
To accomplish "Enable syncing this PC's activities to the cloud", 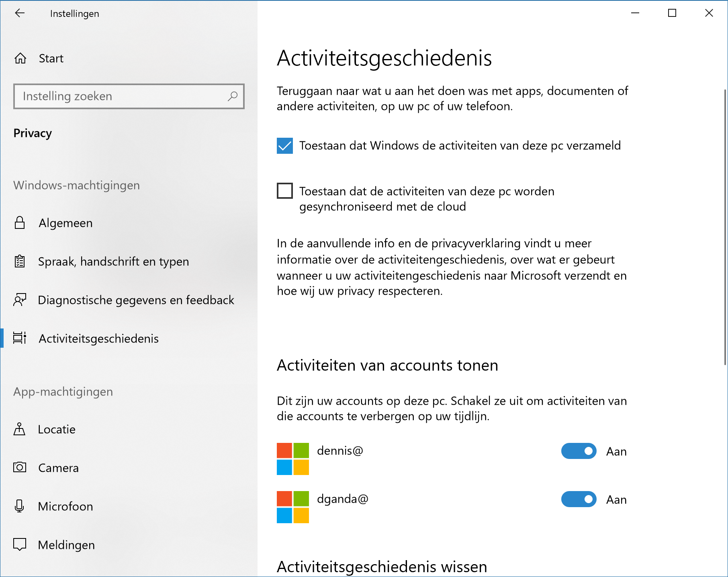I will tap(285, 191).
